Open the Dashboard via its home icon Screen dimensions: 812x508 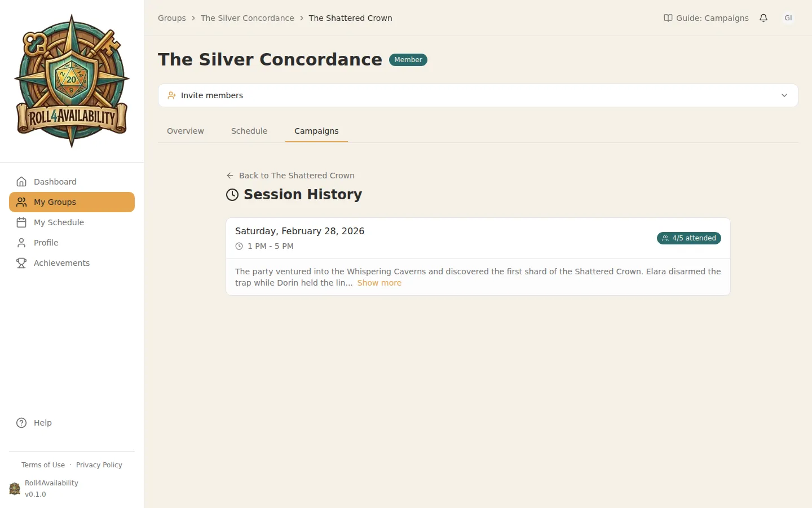click(21, 181)
